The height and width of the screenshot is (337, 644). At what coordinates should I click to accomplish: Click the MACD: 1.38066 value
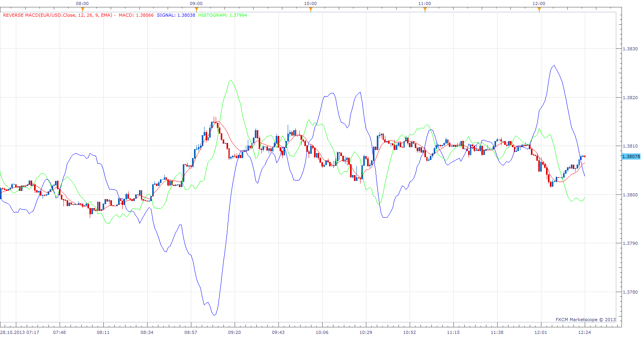coord(136,15)
